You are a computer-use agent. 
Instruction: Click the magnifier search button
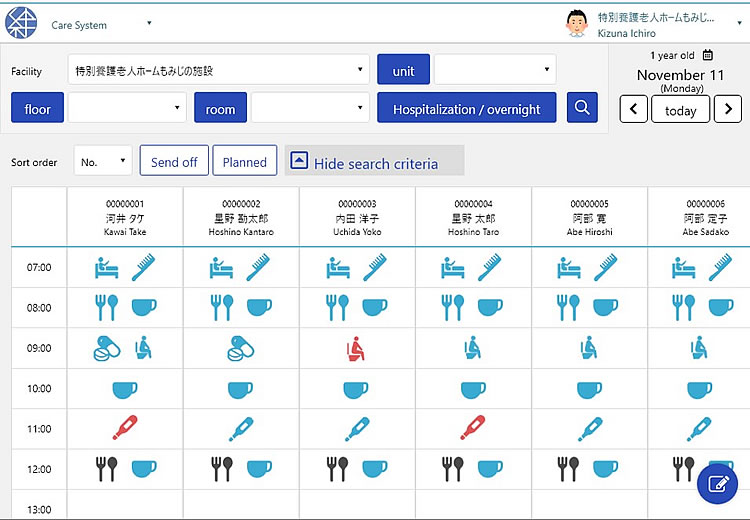(x=582, y=107)
